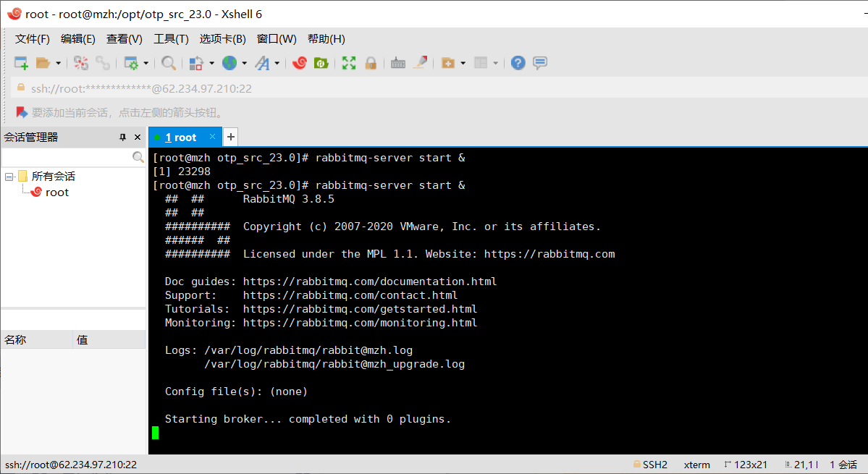The image size is (868, 474).
Task: Create a new session with toolbar icon
Action: pos(21,63)
